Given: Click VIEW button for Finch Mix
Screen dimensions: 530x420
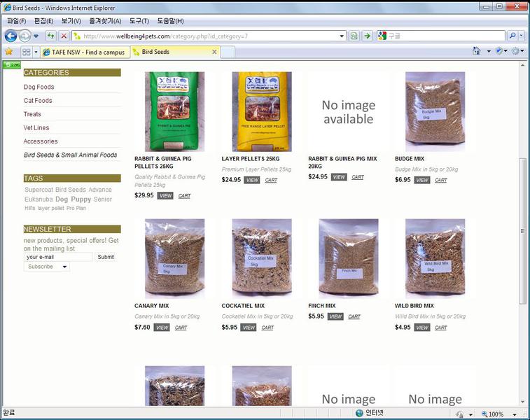Looking at the screenshot, I should [335, 316].
